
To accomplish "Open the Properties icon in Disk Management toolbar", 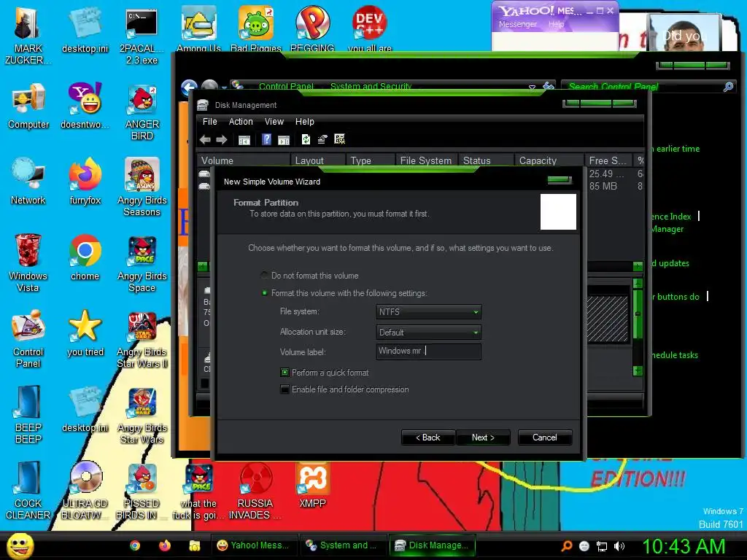I will tap(322, 139).
